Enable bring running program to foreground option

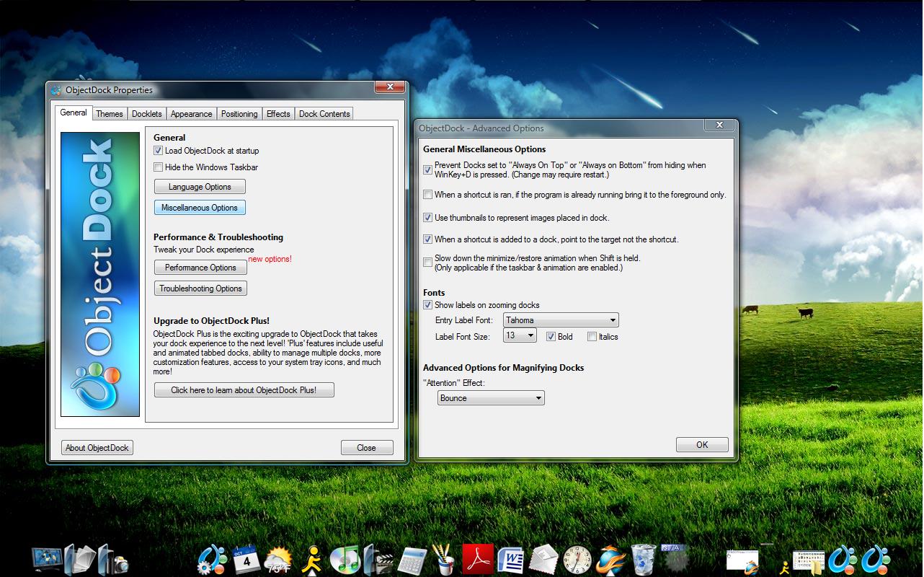428,195
